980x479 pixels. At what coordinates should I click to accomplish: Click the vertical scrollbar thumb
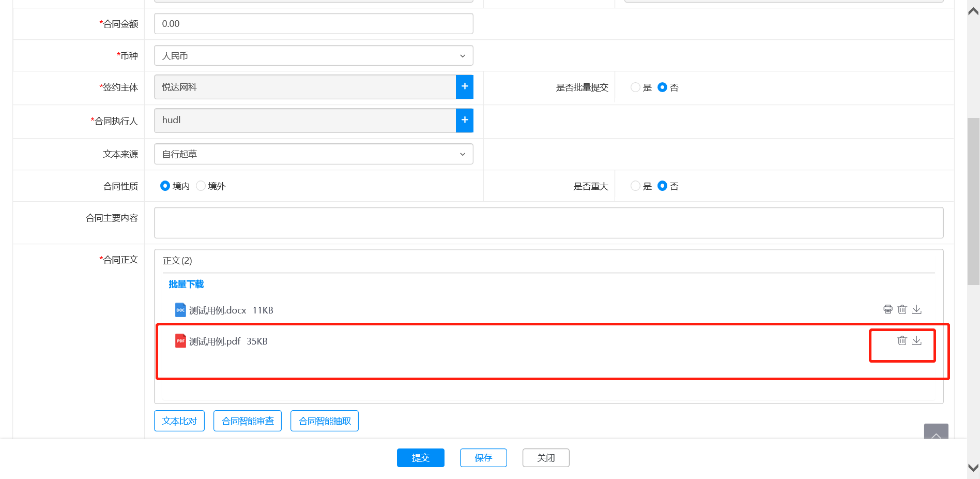(x=973, y=202)
